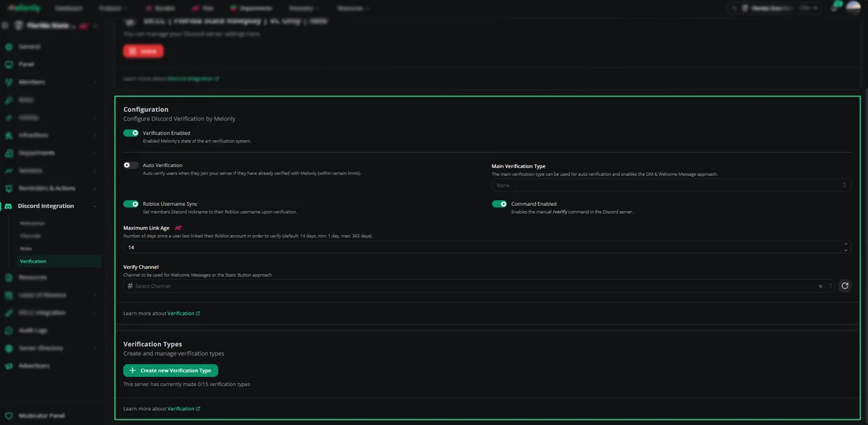The height and width of the screenshot is (425, 868).
Task: Open the Verification link below Verification Types
Action: click(184, 408)
